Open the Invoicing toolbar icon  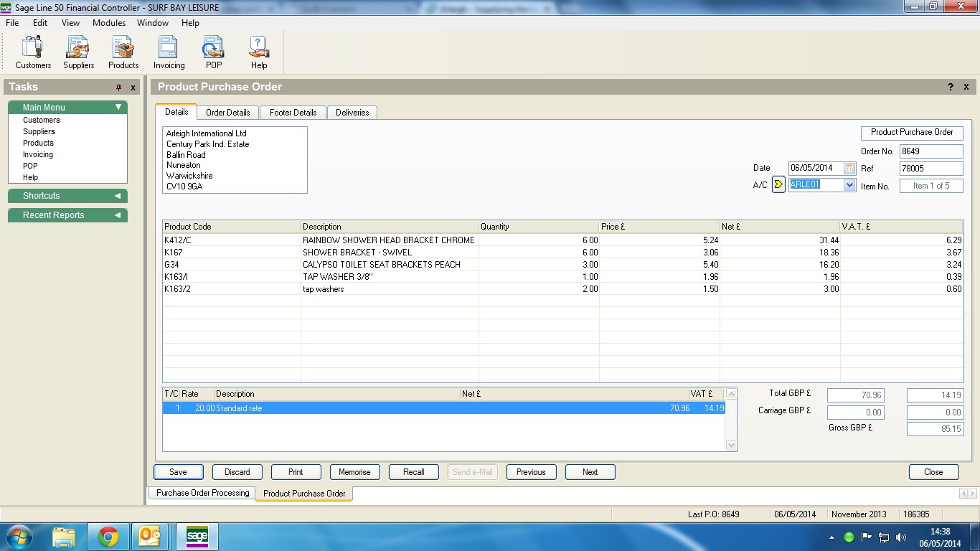coord(169,52)
